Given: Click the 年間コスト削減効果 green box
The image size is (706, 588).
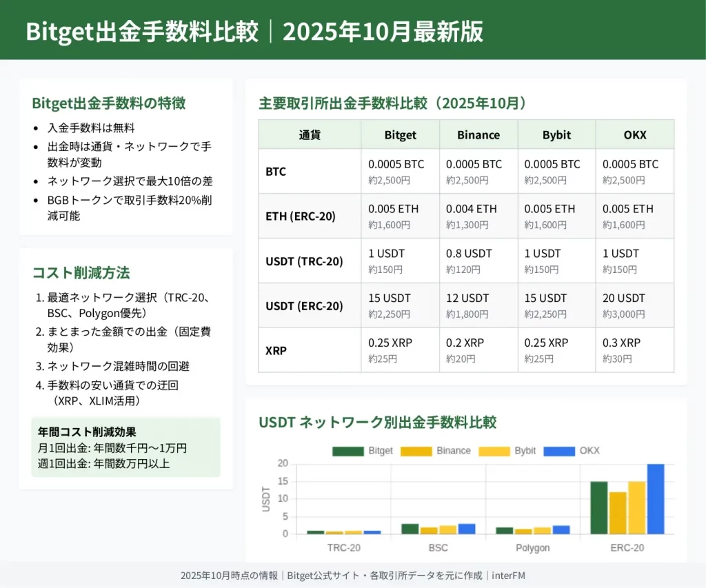Looking at the screenshot, I should [126, 447].
